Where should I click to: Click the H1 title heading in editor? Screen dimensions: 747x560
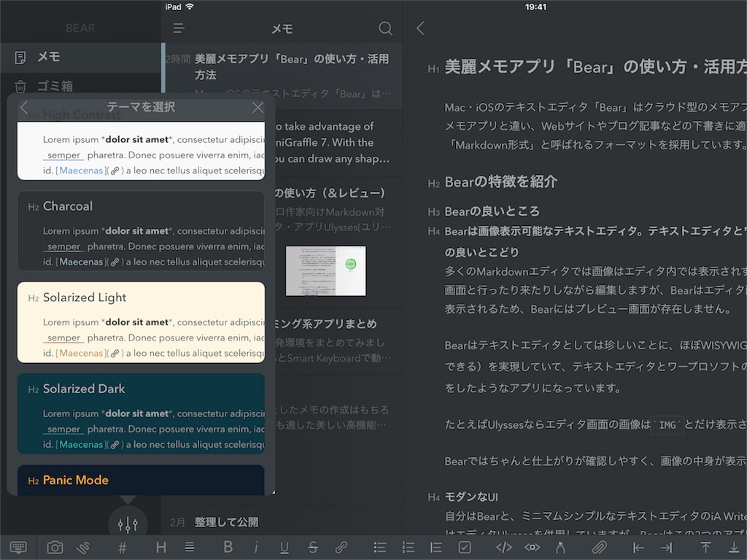(595, 66)
